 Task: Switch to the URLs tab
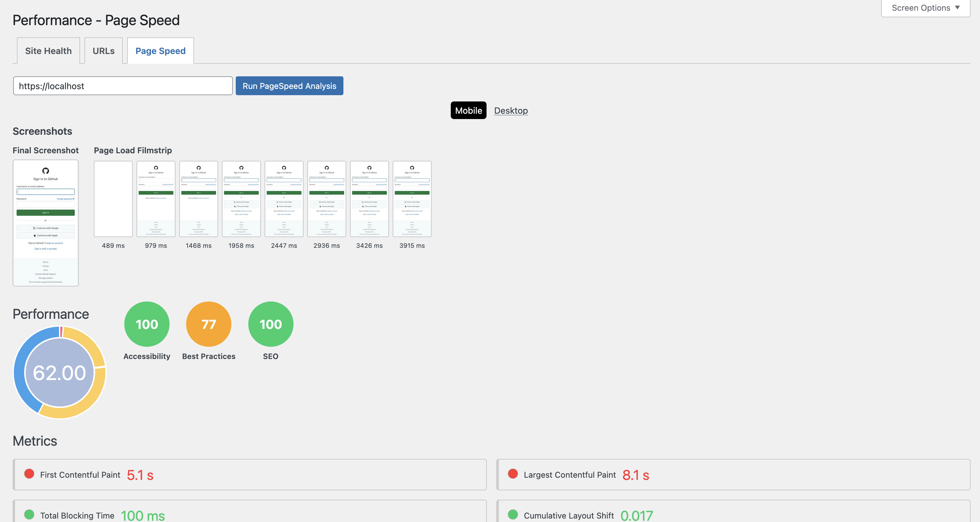(104, 51)
